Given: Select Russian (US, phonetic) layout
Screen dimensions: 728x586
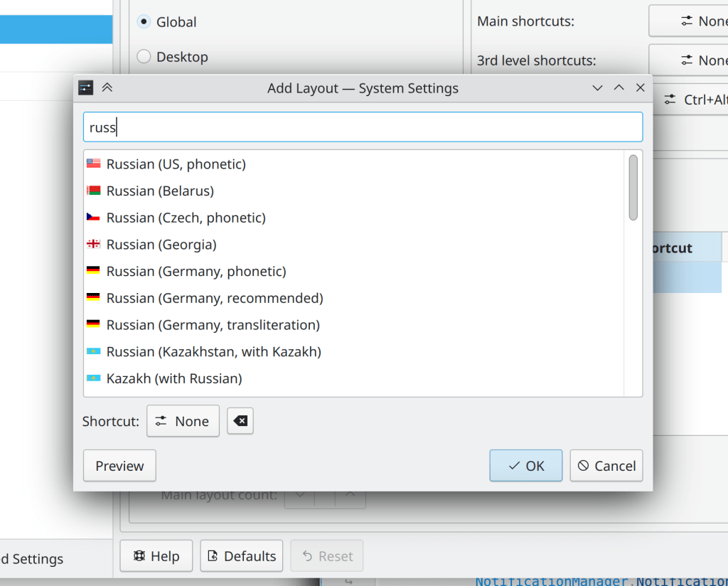Looking at the screenshot, I should (176, 164).
